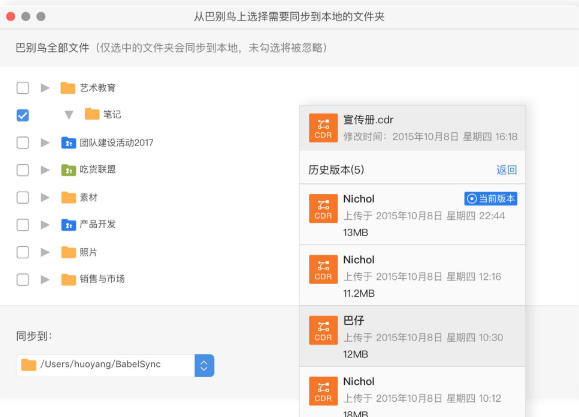Click the CDR icon of the 13MB Nichol version
The width and height of the screenshot is (579, 417).
pyautogui.click(x=323, y=209)
